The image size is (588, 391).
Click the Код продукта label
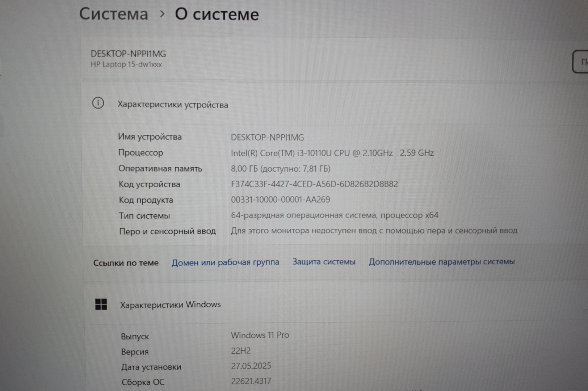146,200
